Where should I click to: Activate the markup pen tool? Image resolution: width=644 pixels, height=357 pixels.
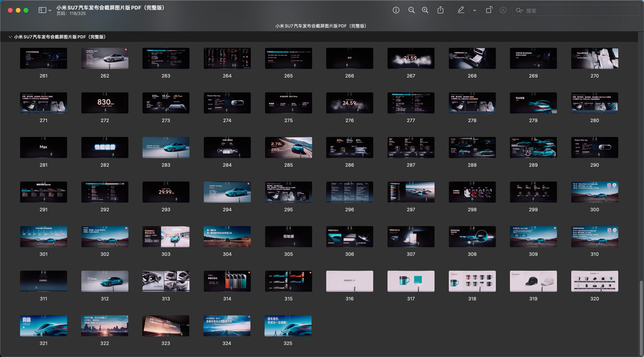tap(461, 10)
